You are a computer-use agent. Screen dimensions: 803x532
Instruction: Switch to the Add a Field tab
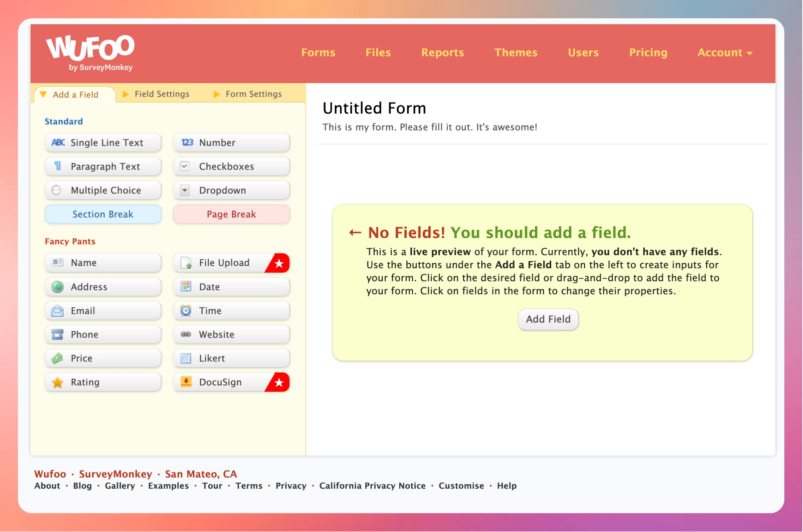tap(75, 94)
